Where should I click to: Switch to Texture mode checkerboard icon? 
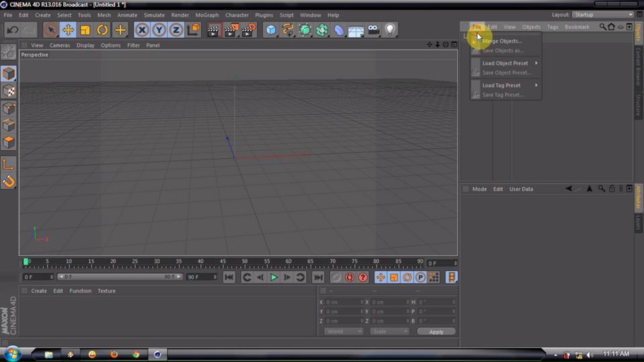click(9, 91)
